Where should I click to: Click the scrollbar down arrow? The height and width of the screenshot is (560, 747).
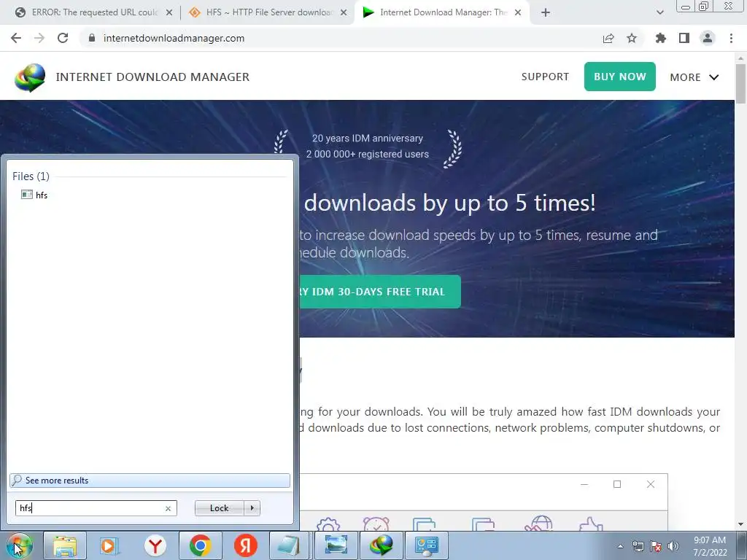point(740,525)
